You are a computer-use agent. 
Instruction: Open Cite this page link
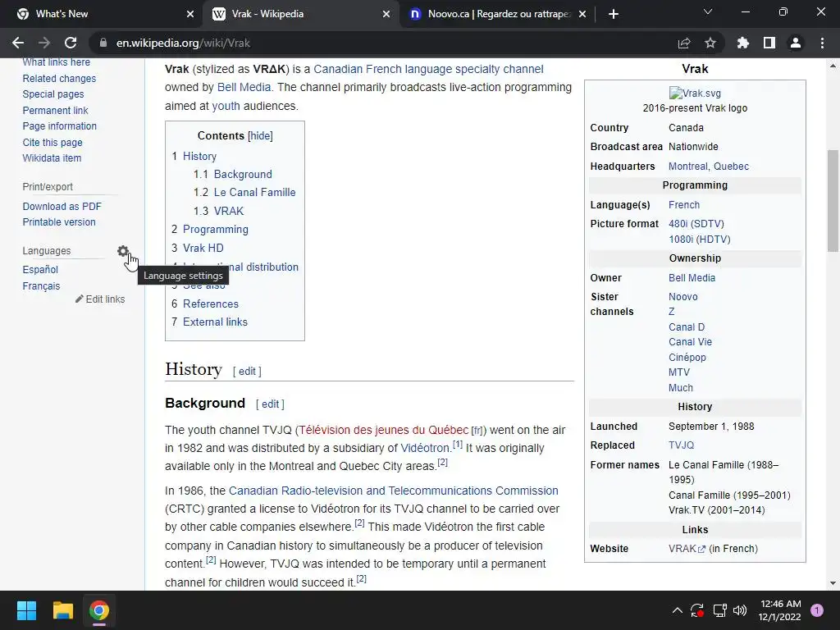click(x=52, y=143)
